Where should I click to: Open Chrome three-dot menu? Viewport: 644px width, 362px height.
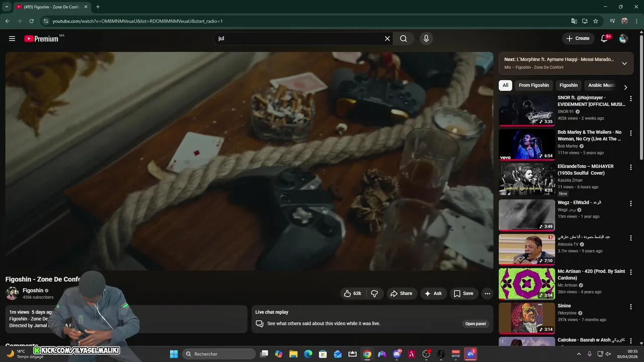click(x=636, y=21)
